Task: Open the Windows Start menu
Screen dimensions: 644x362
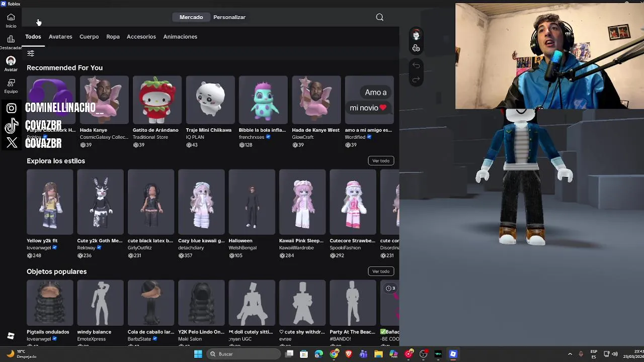Action: click(198, 354)
